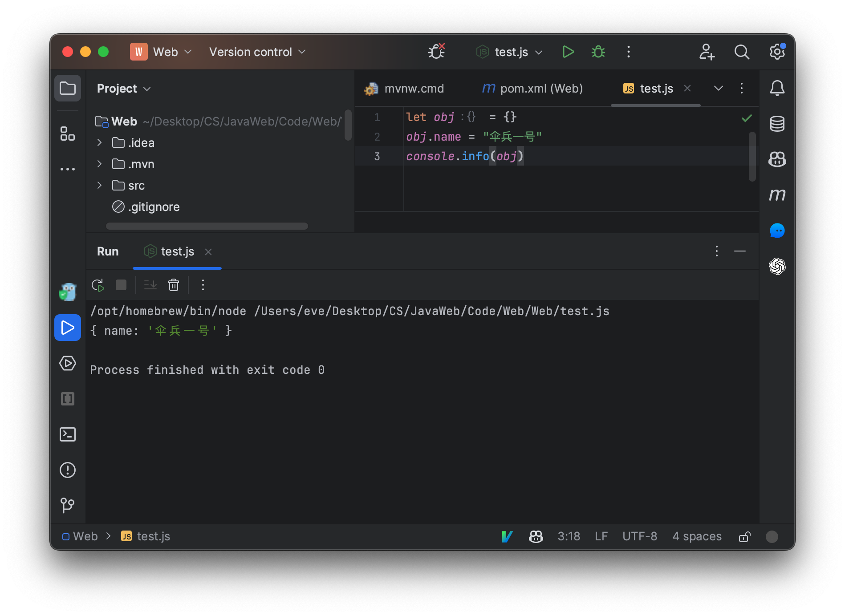845x616 pixels.
Task: Open the Structure tool window icon
Action: [68, 134]
